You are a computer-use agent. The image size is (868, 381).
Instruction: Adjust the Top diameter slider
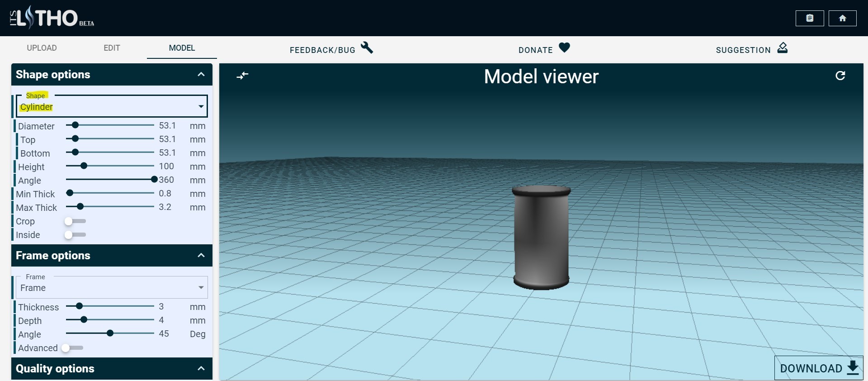(110, 139)
